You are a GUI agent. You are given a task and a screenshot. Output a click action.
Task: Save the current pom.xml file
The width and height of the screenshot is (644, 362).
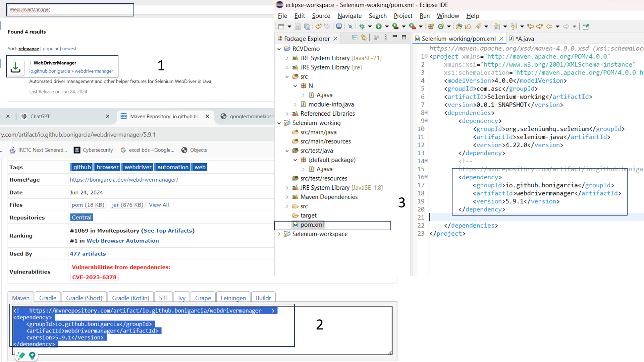(298, 26)
